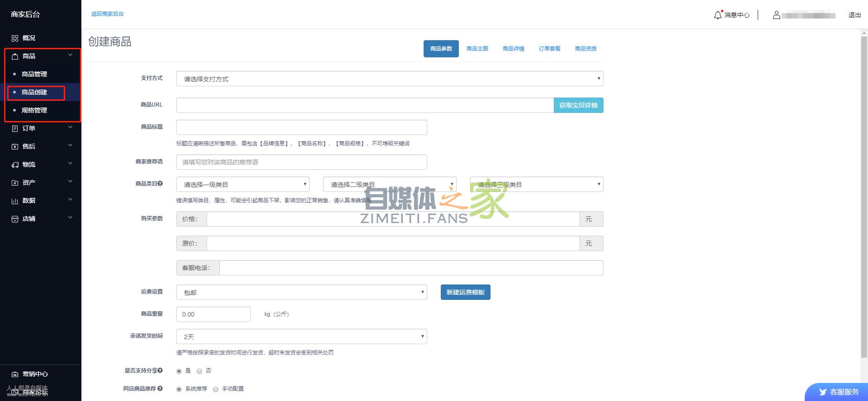Switch to the 商品详情 tab
The image size is (868, 401).
coord(513,49)
